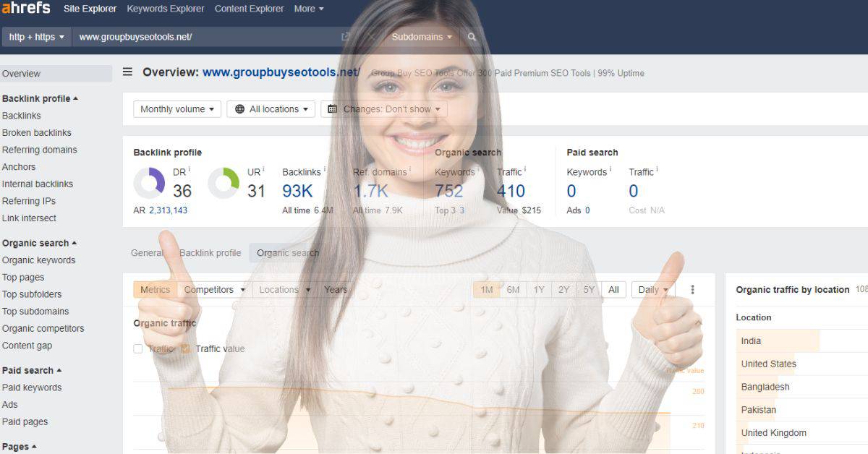Open the chart three-dot options menu

click(692, 289)
